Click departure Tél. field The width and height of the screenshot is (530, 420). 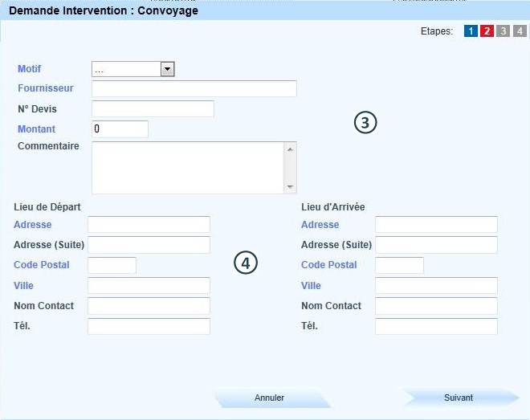click(x=149, y=326)
